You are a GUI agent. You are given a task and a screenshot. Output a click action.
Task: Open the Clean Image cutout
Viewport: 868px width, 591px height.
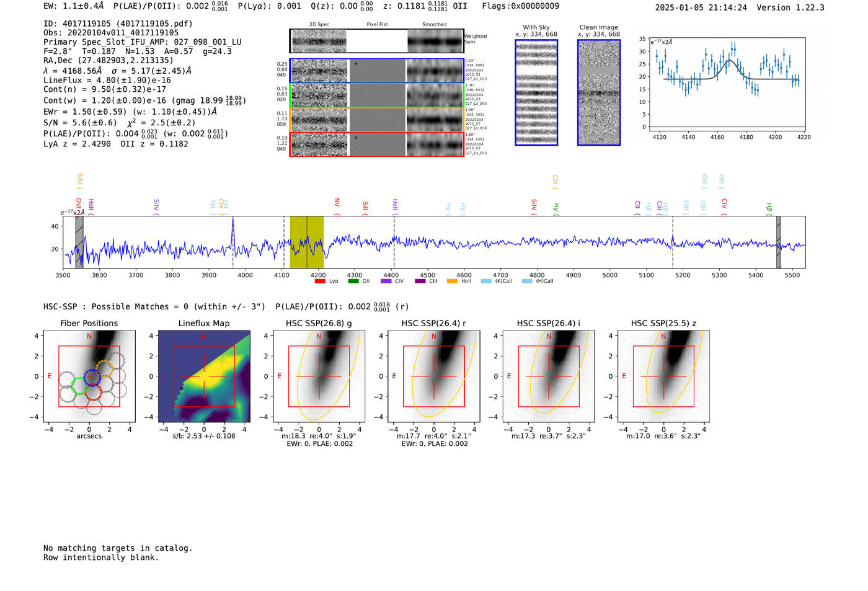[599, 92]
